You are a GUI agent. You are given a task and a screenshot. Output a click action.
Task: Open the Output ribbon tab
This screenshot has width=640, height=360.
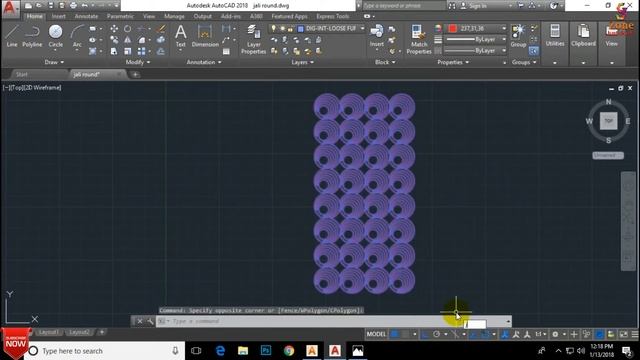click(x=202, y=16)
